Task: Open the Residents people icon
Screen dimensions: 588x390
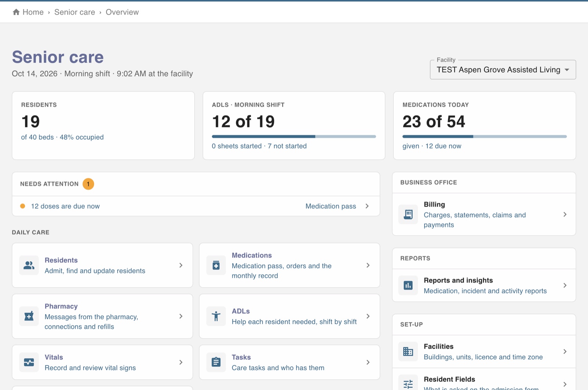Action: (x=29, y=265)
